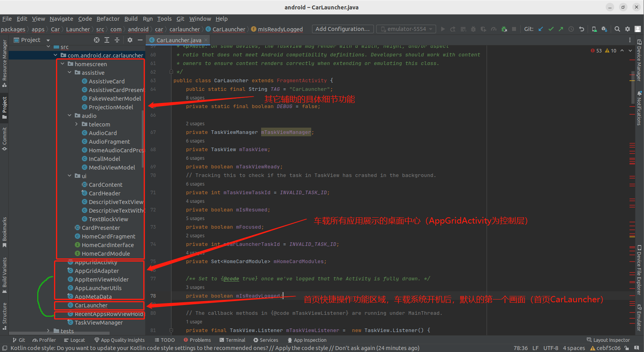The width and height of the screenshot is (644, 352).
Task: Click the Stop square icon
Action: point(514,29)
